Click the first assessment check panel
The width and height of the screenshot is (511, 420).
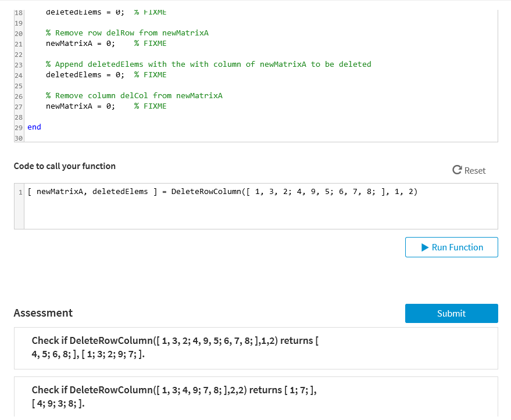[x=256, y=347]
